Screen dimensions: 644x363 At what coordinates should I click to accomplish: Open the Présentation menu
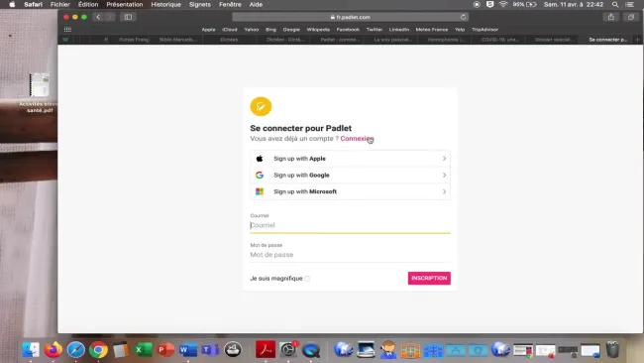click(125, 5)
